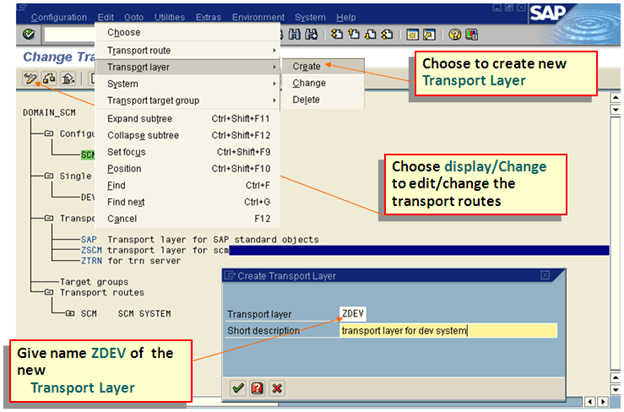Open the customize local layout icon

[472, 35]
